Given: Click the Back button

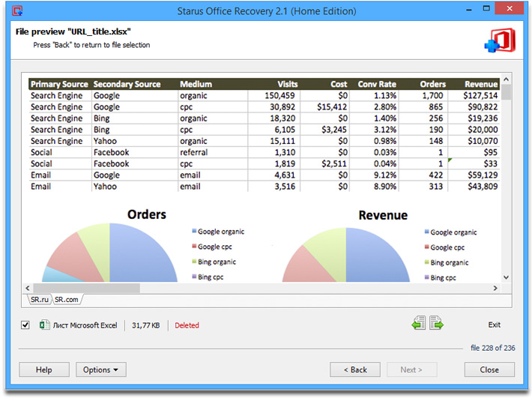Looking at the screenshot, I should tap(355, 370).
